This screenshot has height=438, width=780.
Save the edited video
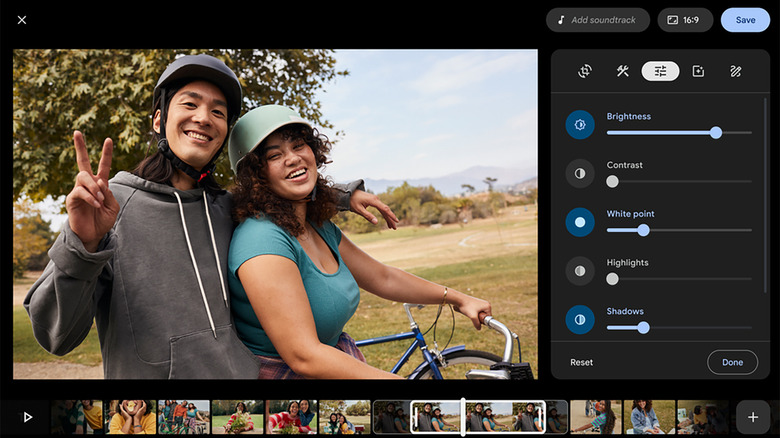point(745,20)
